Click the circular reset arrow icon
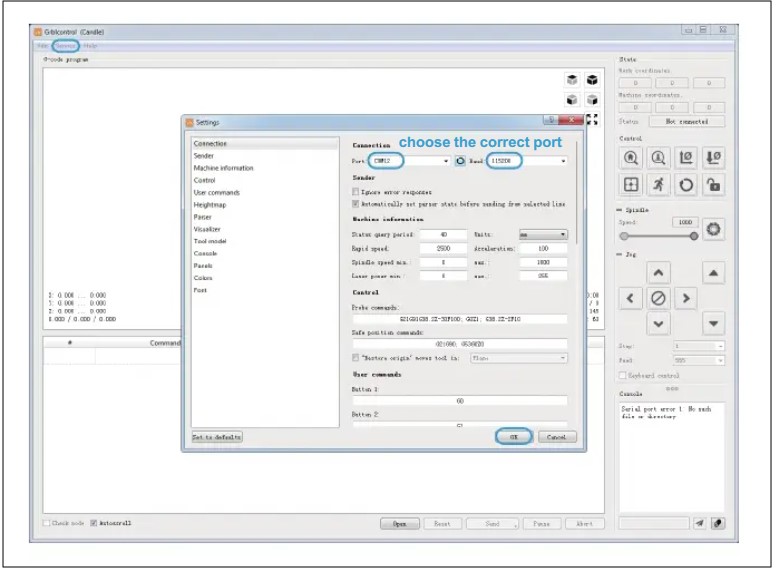This screenshot has width=783, height=568. point(686,185)
